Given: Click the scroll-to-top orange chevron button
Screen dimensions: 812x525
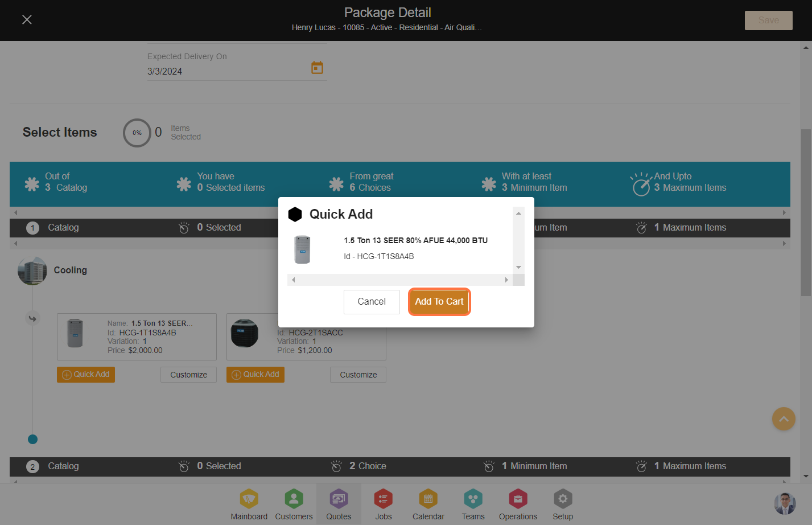Looking at the screenshot, I should coord(784,419).
